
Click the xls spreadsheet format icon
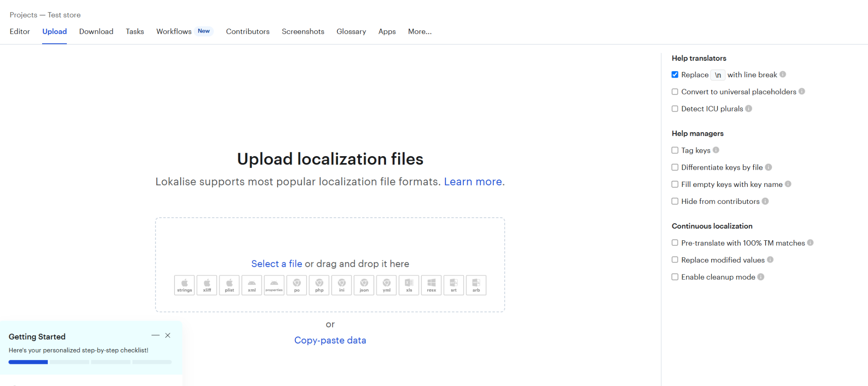coord(409,285)
